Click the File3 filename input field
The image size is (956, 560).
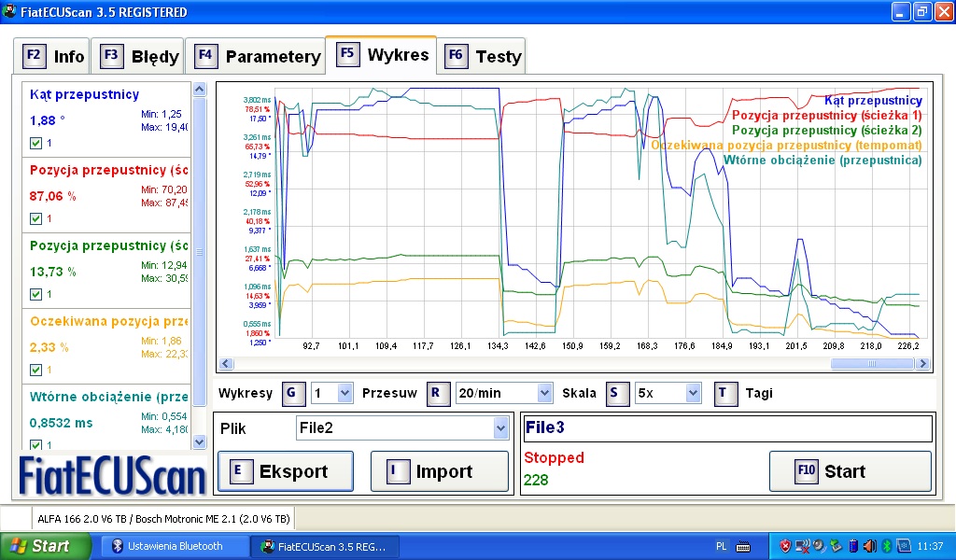tap(726, 428)
